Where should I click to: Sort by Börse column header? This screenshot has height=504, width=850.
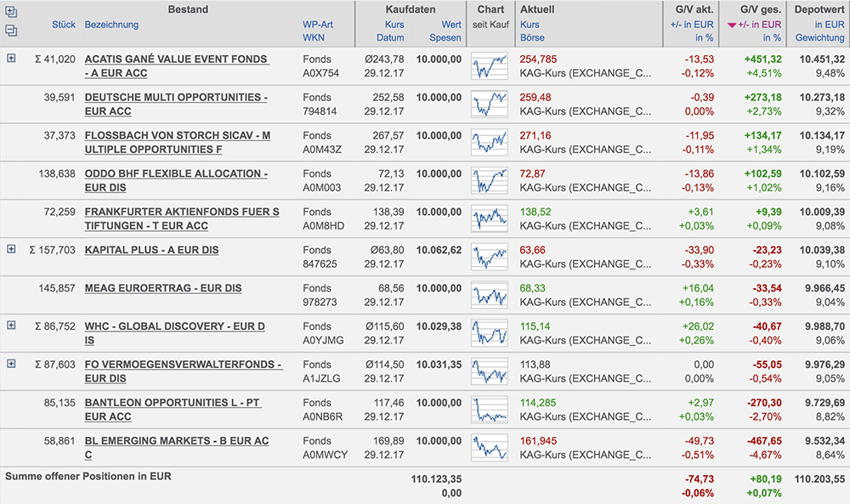point(532,37)
